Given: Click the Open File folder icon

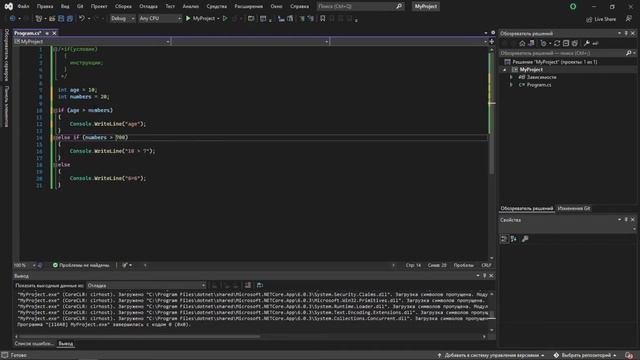Looking at the screenshot, I should click(52, 18).
